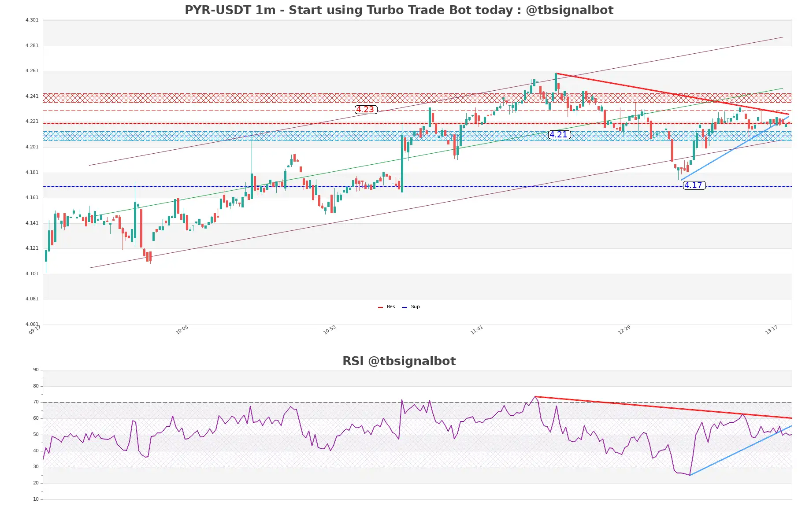The image size is (798, 532).
Task: Select the 4.17 support price label
Action: [x=694, y=185]
